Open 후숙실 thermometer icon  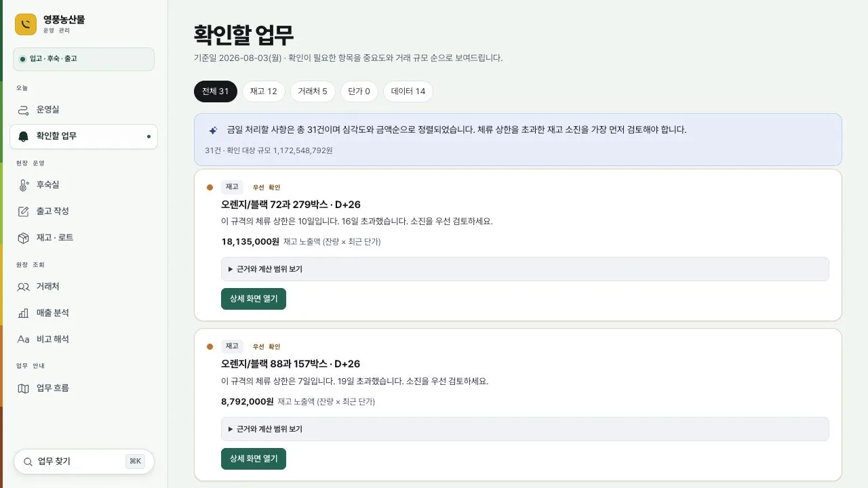[23, 185]
